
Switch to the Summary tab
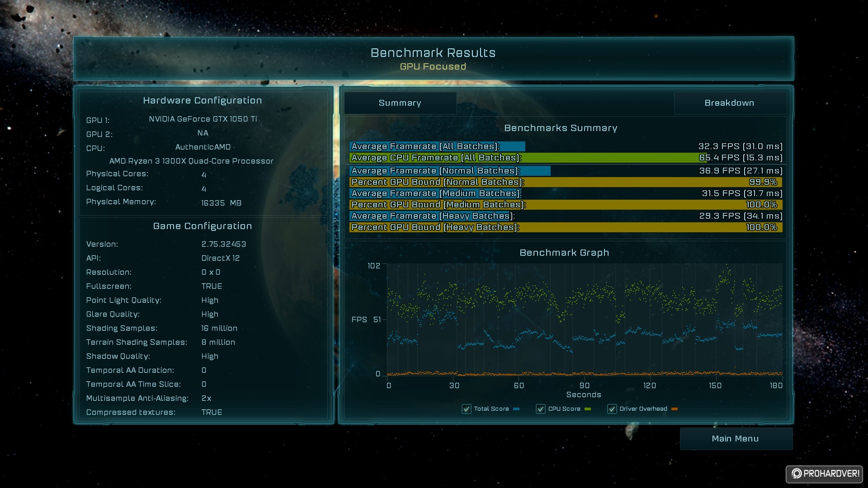pyautogui.click(x=400, y=103)
